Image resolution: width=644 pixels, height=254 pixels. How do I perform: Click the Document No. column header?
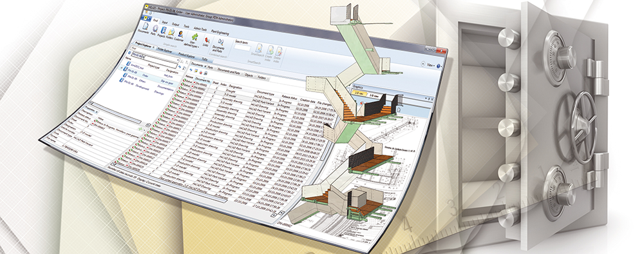click(x=202, y=80)
